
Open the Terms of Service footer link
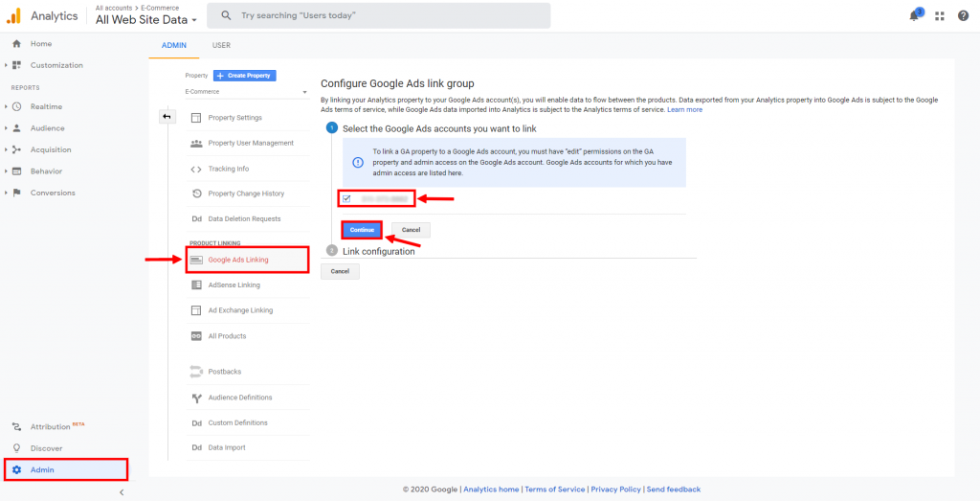(555, 490)
